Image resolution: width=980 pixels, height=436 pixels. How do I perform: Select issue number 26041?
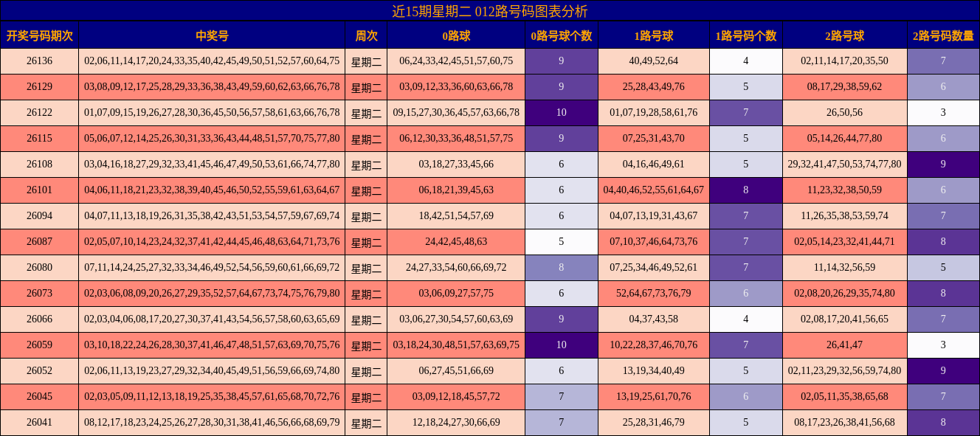click(39, 423)
